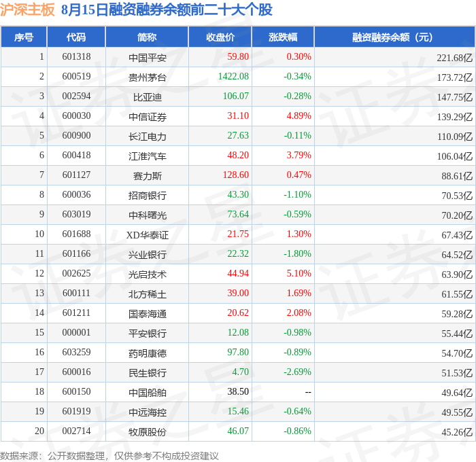Click the 简称 column header

[x=147, y=37]
